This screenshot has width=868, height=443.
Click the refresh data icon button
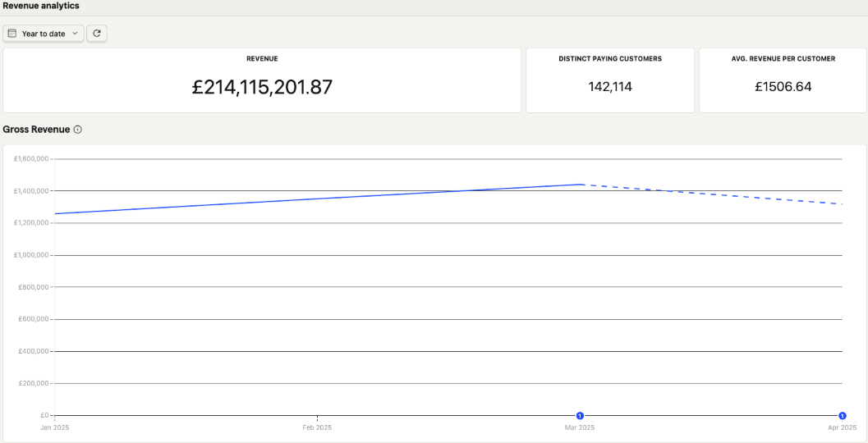pos(97,34)
